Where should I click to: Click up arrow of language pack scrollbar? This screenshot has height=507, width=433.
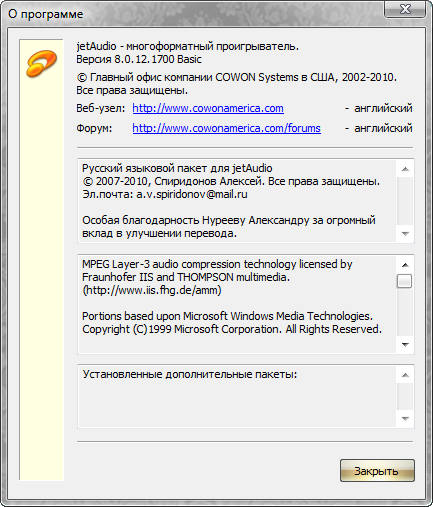pos(405,169)
